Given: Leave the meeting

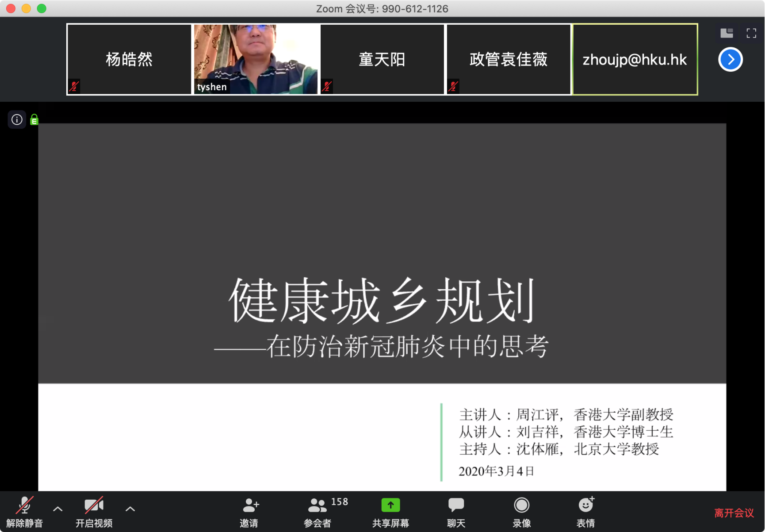Looking at the screenshot, I should pyautogui.click(x=734, y=513).
